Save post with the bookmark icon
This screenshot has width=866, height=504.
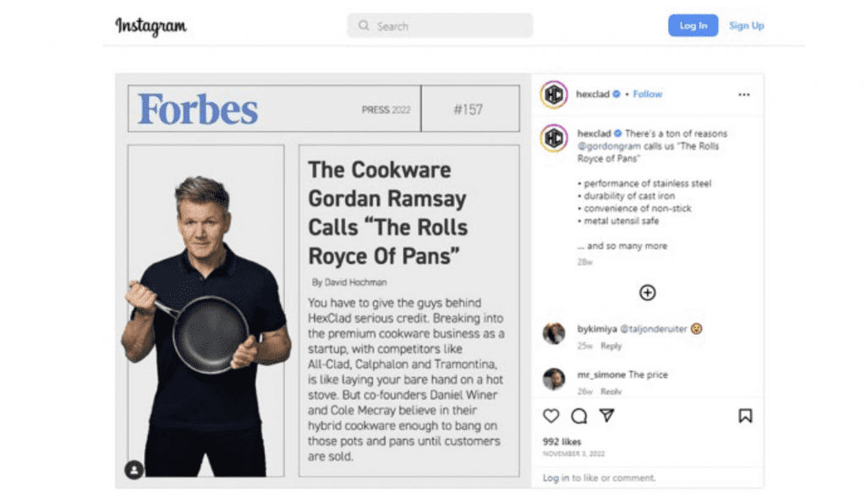(745, 416)
